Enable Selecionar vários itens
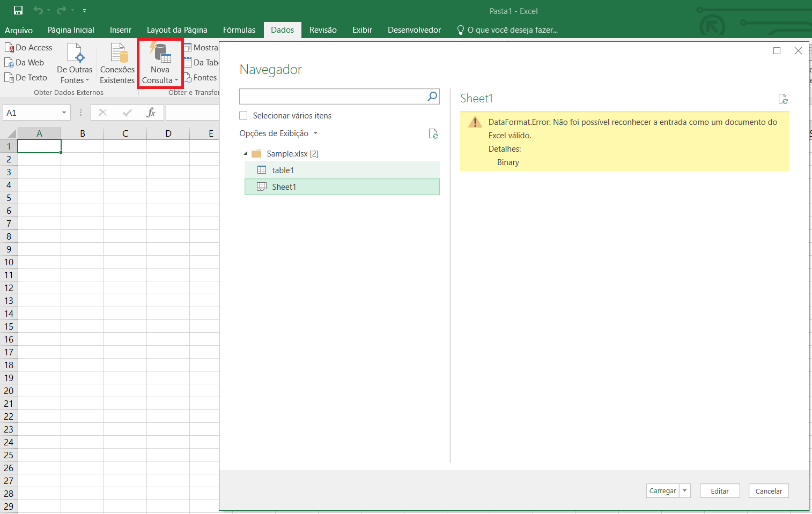Screen dimensions: 812x514 click(x=243, y=115)
